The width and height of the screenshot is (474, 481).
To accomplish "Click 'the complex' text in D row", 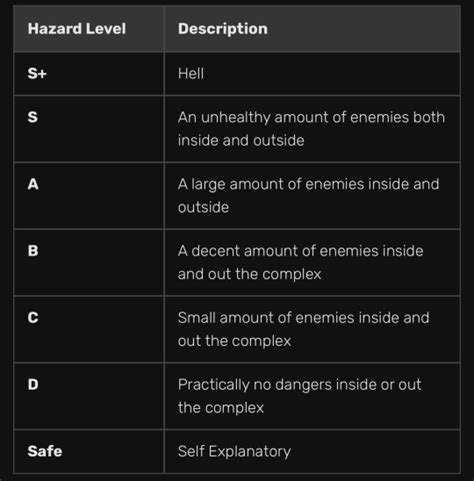I will pos(221,408).
